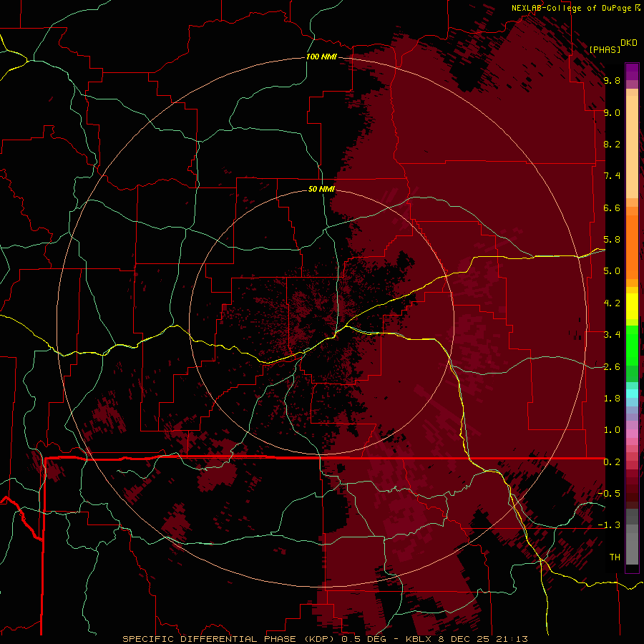Pick the pink band near 1.0 on the color bar
This screenshot has width=644, height=644.
point(632,434)
